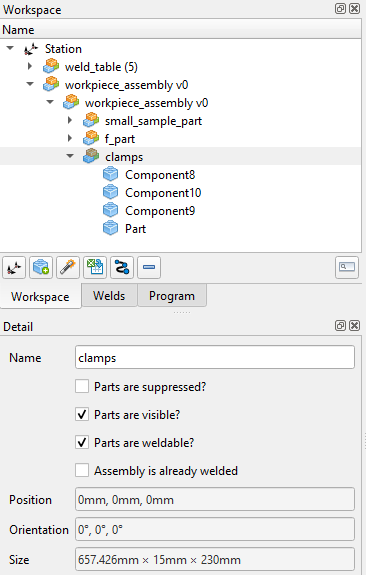
Task: Click the search box icon in workspace toolbar
Action: point(347,268)
